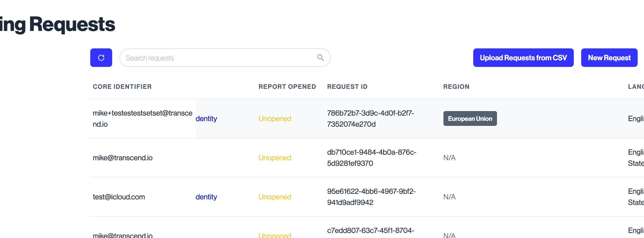Click the Report Opened column header
The image size is (644, 238).
(x=287, y=87)
